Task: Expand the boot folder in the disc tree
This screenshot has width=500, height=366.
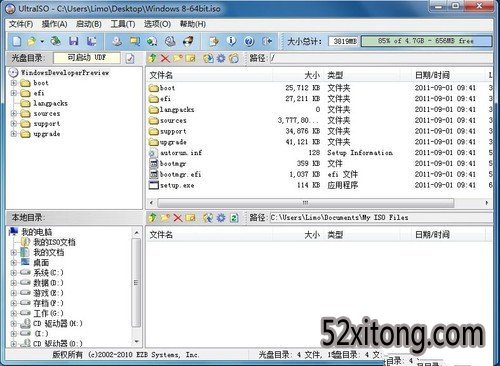Action: tap(14, 83)
